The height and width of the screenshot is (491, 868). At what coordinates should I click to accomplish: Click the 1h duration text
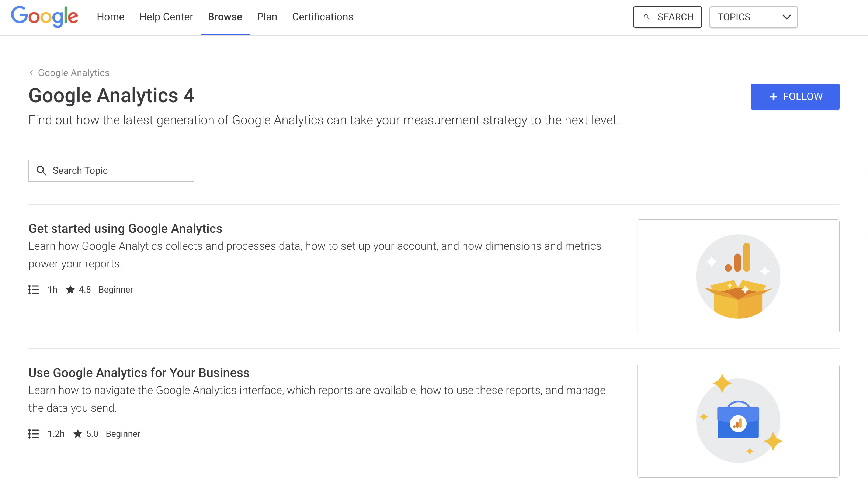pyautogui.click(x=52, y=290)
